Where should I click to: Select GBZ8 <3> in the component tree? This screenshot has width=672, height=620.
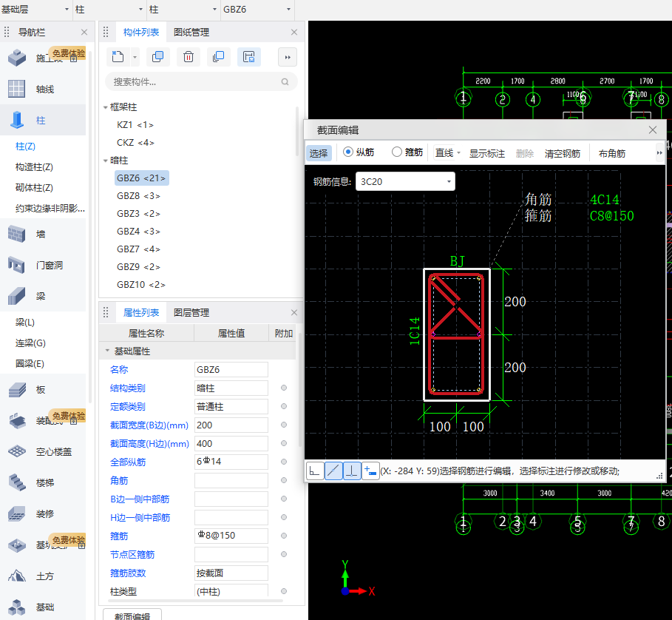coord(138,196)
